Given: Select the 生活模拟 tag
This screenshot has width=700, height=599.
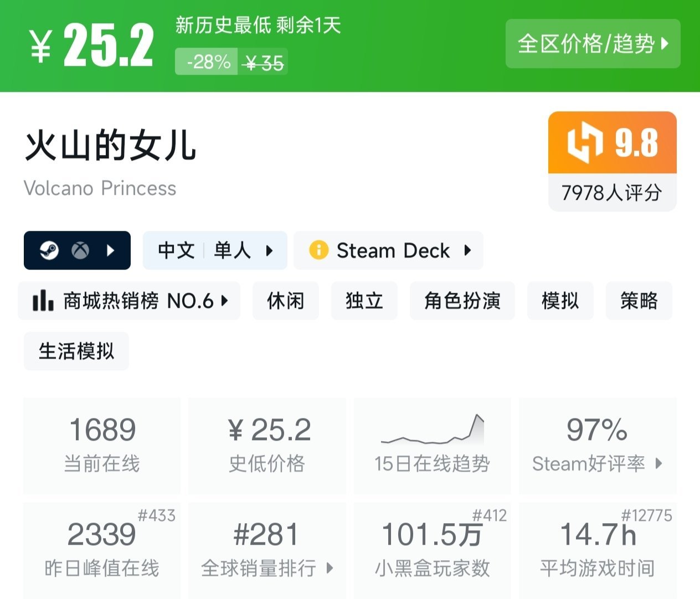Looking at the screenshot, I should coord(76,351).
